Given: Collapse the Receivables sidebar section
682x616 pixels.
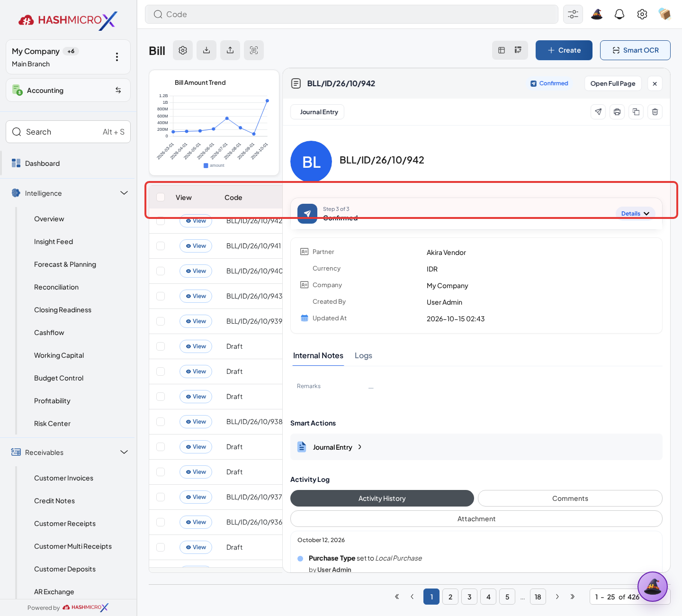Looking at the screenshot, I should point(124,452).
